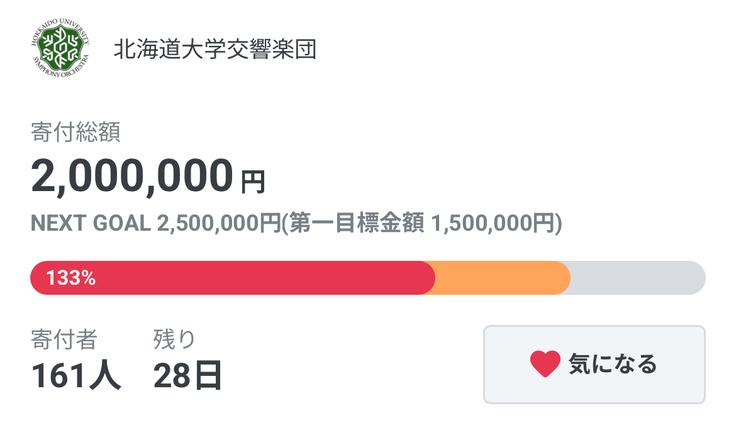The image size is (736, 435).
Task: Select the 161人 donor count
Action: click(x=76, y=376)
